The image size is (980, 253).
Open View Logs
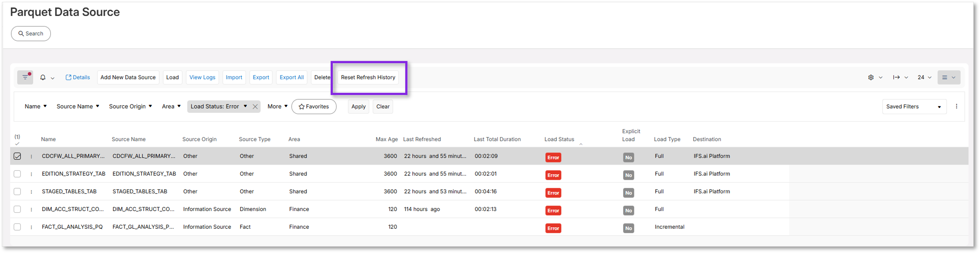[202, 77]
